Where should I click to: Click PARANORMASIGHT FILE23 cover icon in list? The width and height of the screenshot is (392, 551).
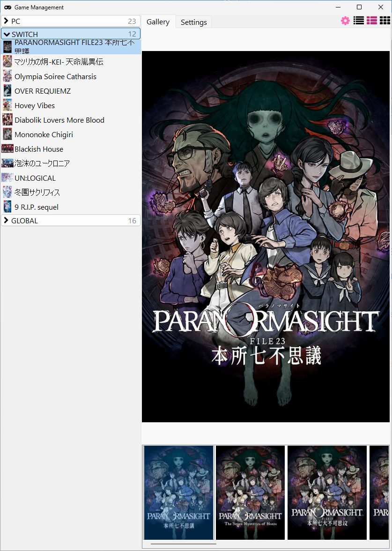point(7,47)
